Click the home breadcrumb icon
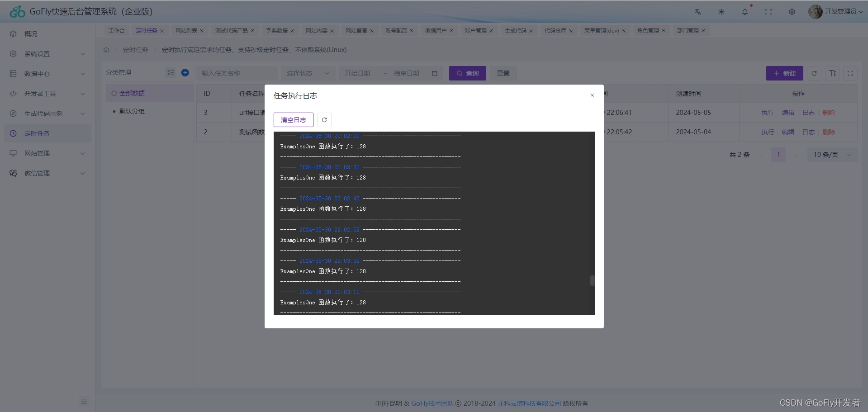868x412 pixels. pos(106,50)
